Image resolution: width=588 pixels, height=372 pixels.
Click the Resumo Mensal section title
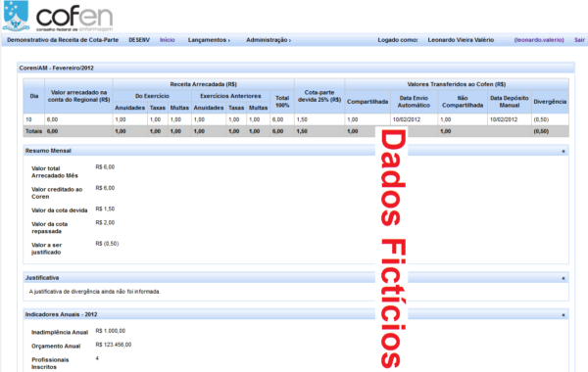tap(48, 151)
